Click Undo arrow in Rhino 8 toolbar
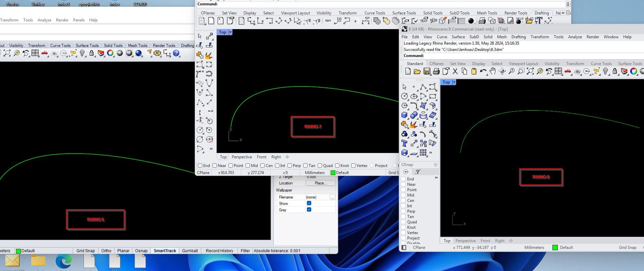The image size is (644, 271). [483, 71]
